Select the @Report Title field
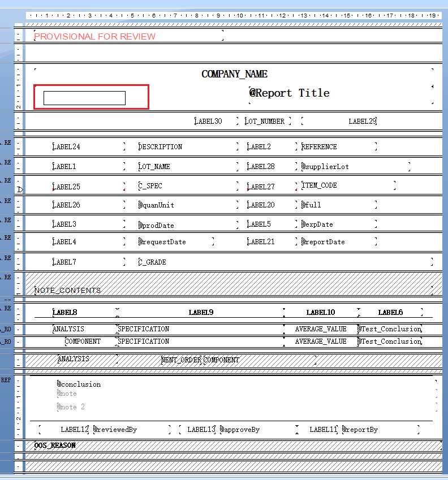This screenshot has width=448, height=480. click(x=341, y=94)
